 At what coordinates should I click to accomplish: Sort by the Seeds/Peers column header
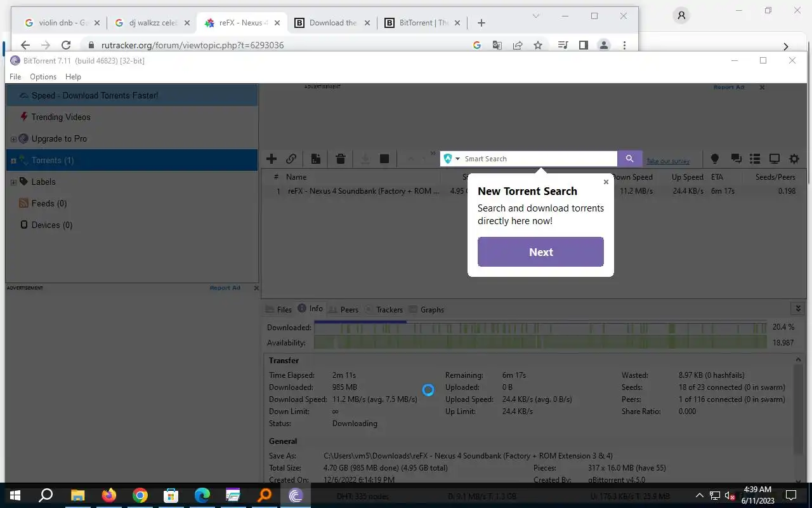click(x=775, y=177)
